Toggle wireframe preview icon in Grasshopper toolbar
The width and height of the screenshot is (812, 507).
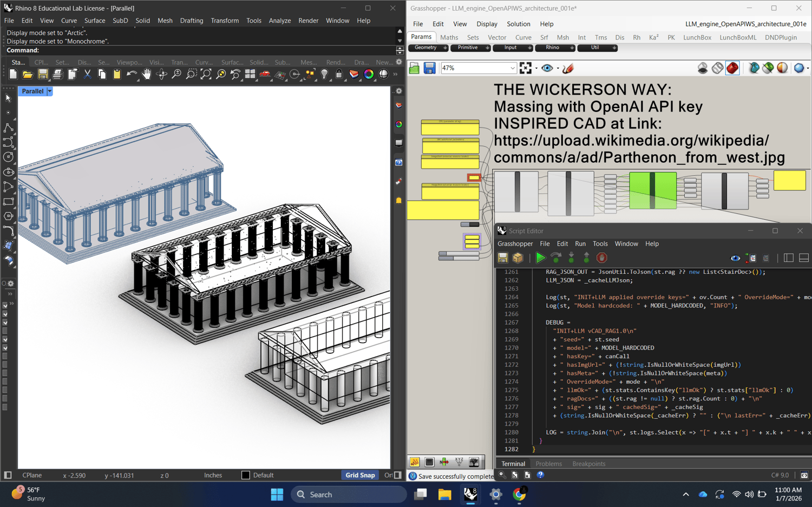(717, 68)
